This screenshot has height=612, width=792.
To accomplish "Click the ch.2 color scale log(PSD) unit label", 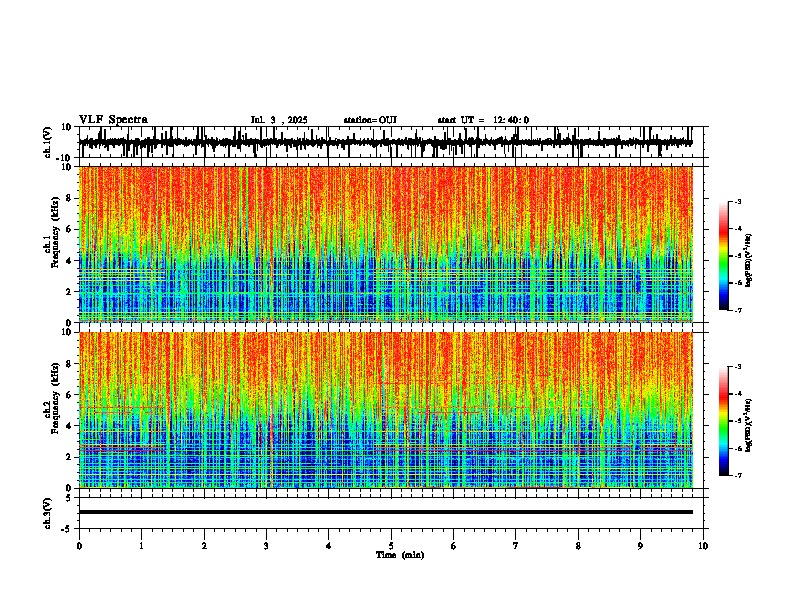I will coord(749,425).
